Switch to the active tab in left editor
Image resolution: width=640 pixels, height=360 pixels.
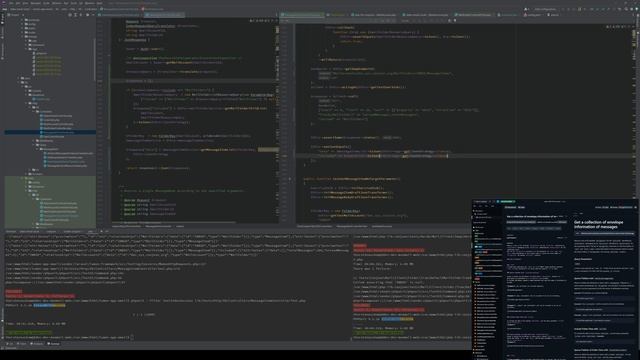click(165, 15)
